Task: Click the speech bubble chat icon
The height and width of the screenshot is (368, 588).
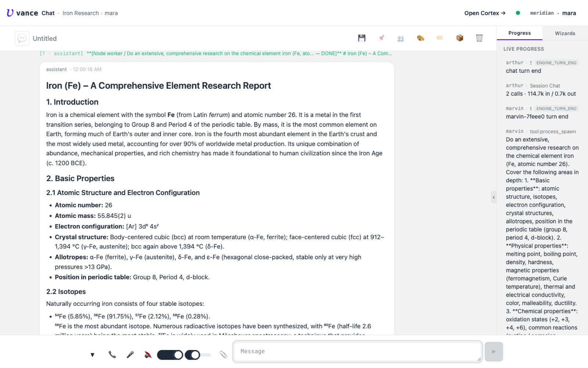Action: [x=22, y=38]
